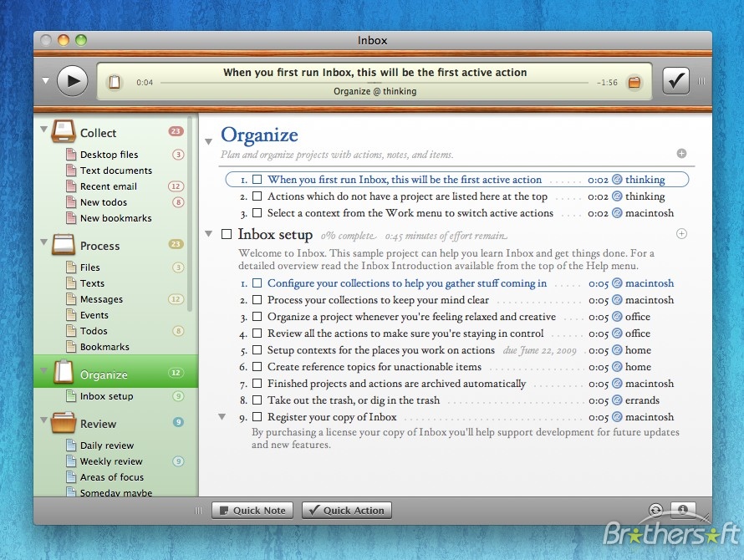
Task: Select Text documents in the sidebar
Action: (x=115, y=171)
